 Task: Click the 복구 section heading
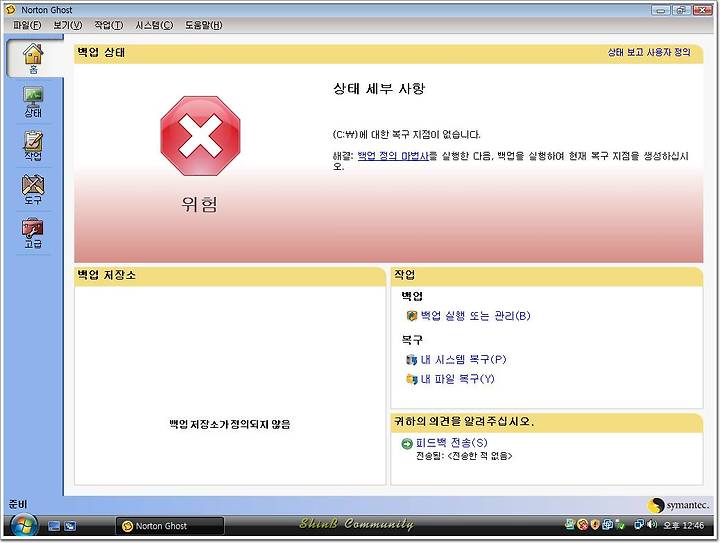(x=412, y=340)
